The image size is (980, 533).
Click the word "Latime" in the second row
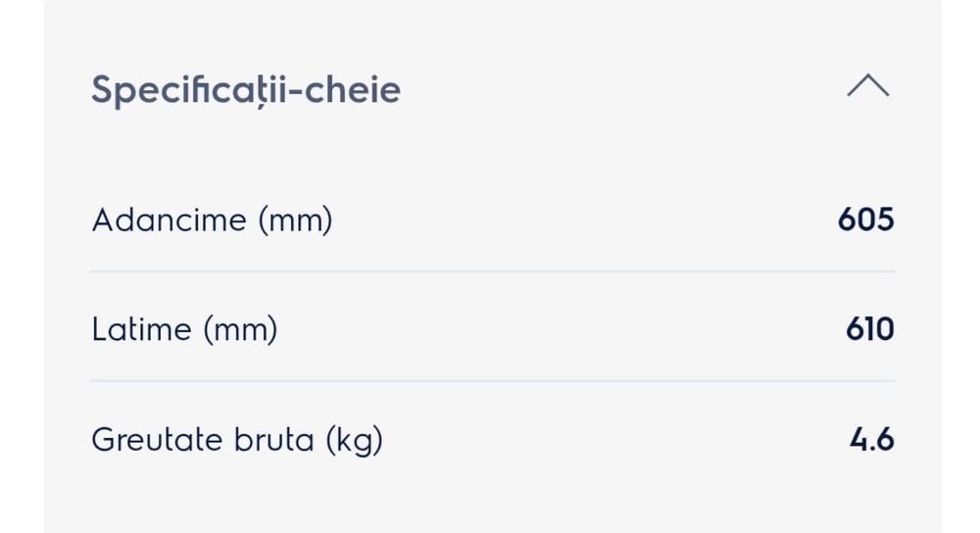click(x=141, y=329)
